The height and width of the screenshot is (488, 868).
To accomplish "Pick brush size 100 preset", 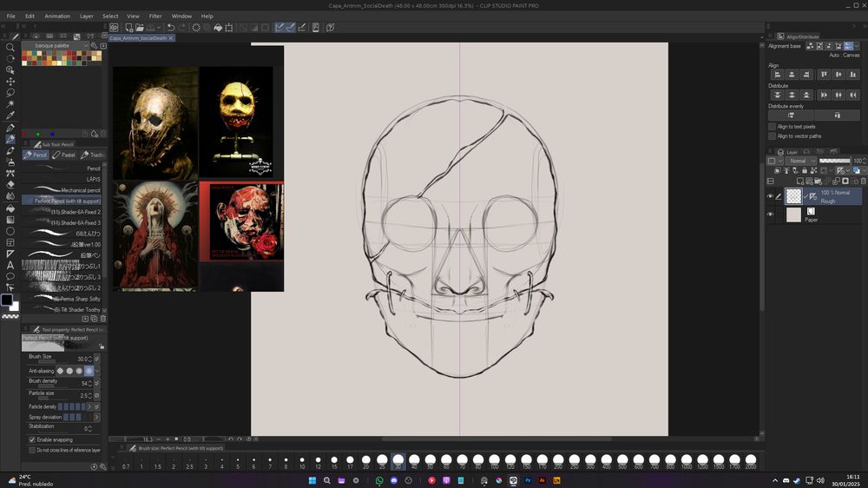I will (x=496, y=459).
